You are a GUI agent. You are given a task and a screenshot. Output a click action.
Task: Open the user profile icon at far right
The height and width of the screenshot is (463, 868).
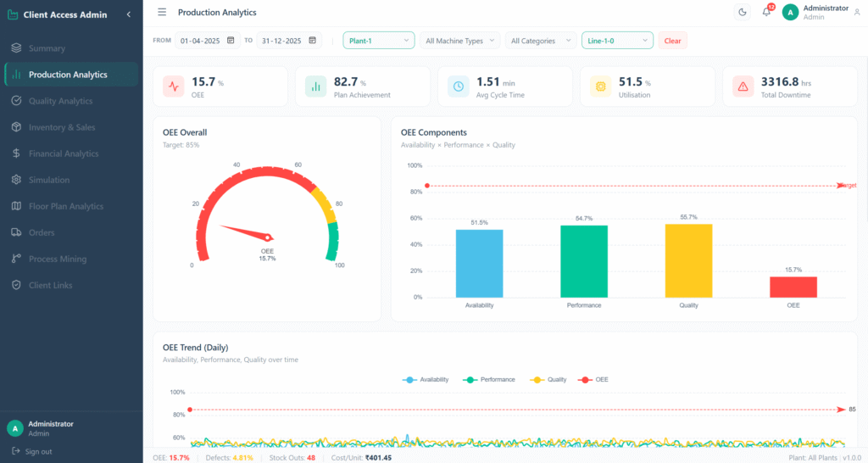pyautogui.click(x=857, y=12)
